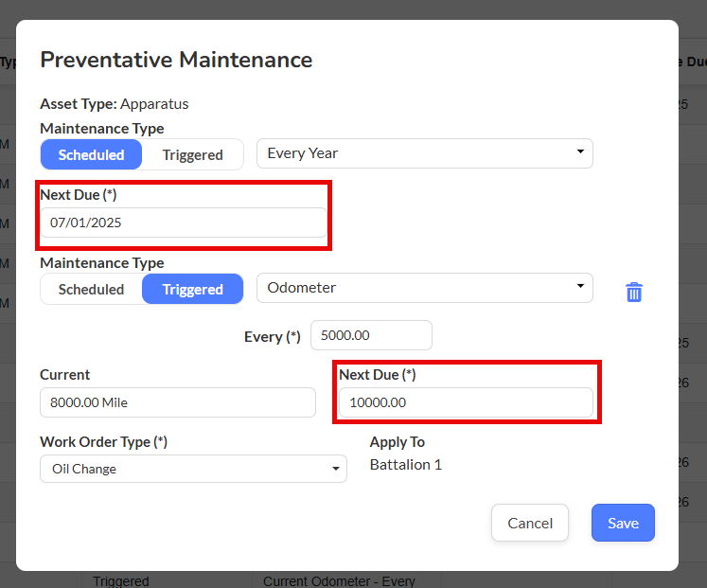
Task: Open the Oil Change work order dropdown
Action: point(193,469)
